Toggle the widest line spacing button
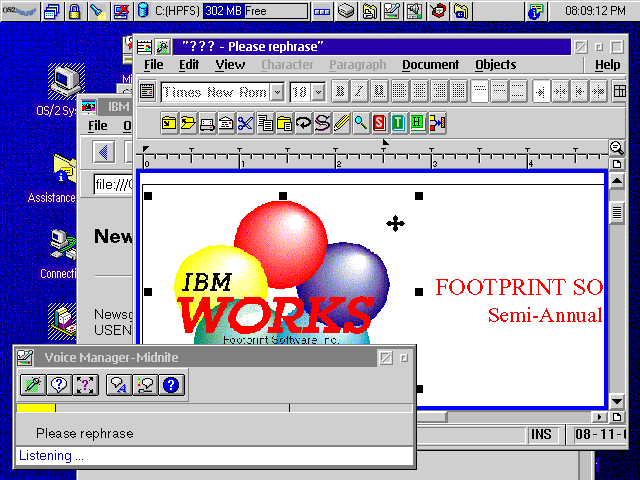This screenshot has width=640, height=480. click(518, 91)
